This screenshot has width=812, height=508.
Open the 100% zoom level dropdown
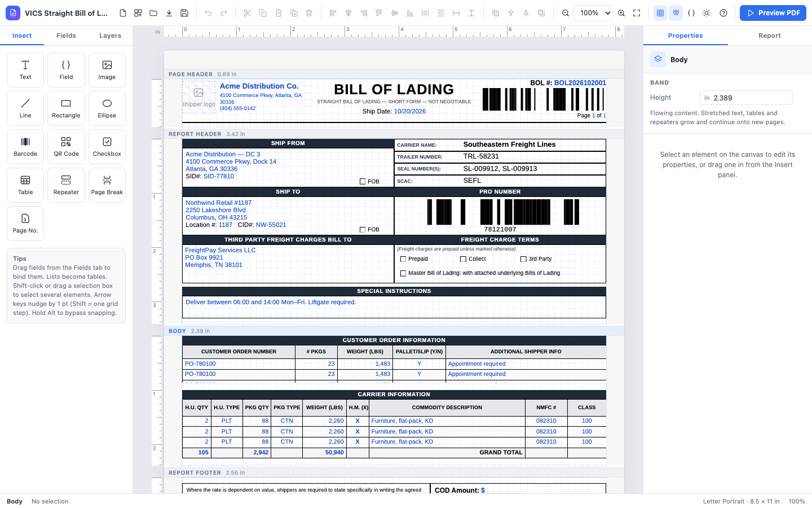[x=593, y=13]
